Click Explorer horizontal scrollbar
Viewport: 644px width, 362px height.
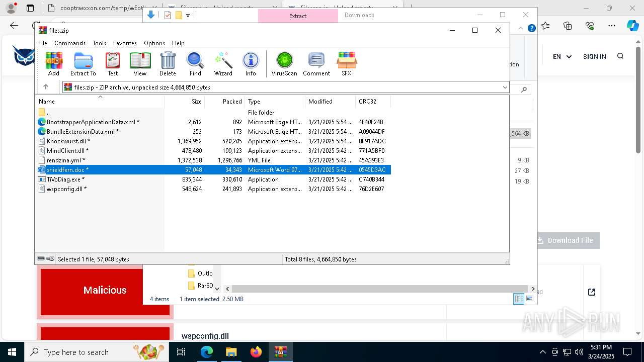(380, 289)
